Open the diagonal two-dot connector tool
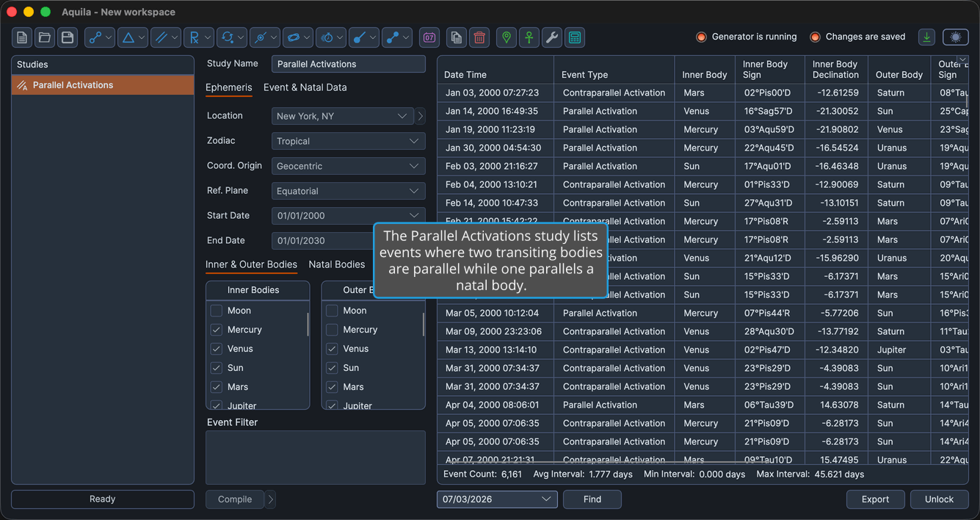Screen dimensions: 980x520 click(396, 37)
